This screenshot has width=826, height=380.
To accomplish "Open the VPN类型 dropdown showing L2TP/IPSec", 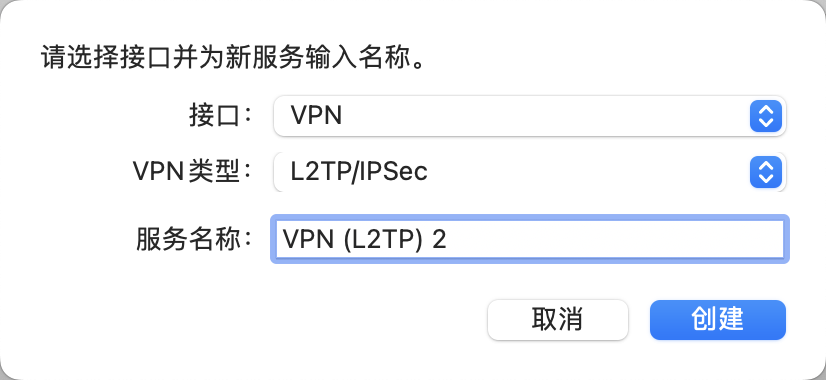I will click(x=529, y=172).
